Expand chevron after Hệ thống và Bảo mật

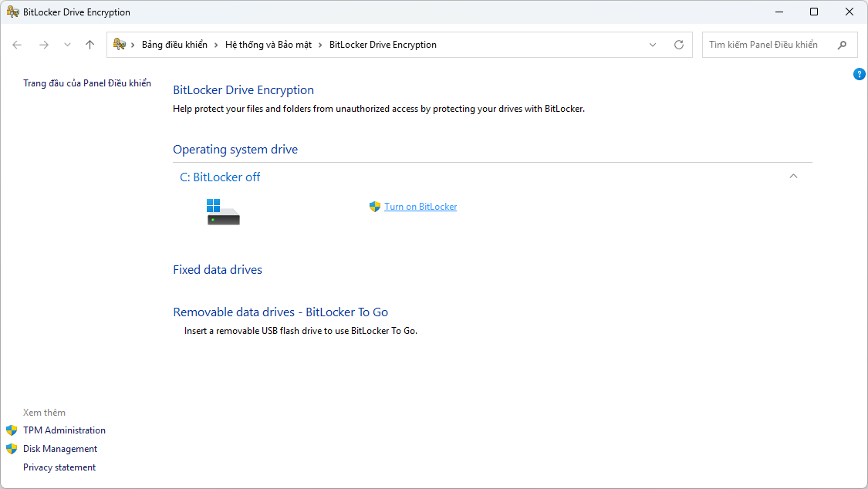(320, 45)
